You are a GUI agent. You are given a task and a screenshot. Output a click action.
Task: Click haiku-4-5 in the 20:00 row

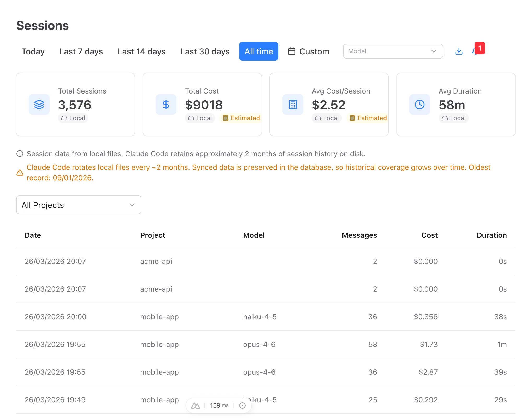260,317
